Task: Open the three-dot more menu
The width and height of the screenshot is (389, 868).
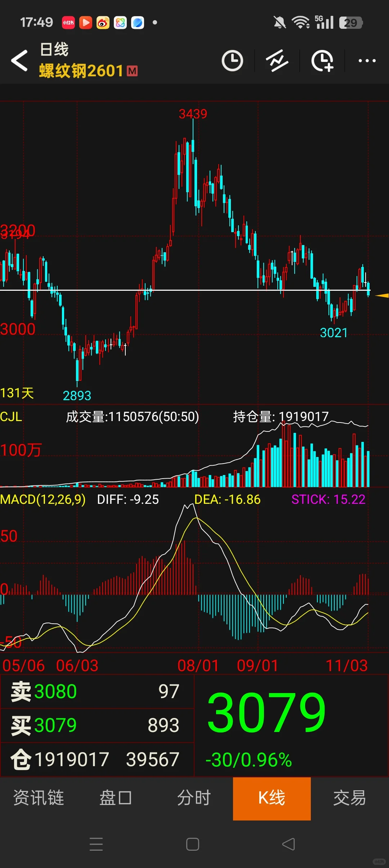Action: click(367, 61)
